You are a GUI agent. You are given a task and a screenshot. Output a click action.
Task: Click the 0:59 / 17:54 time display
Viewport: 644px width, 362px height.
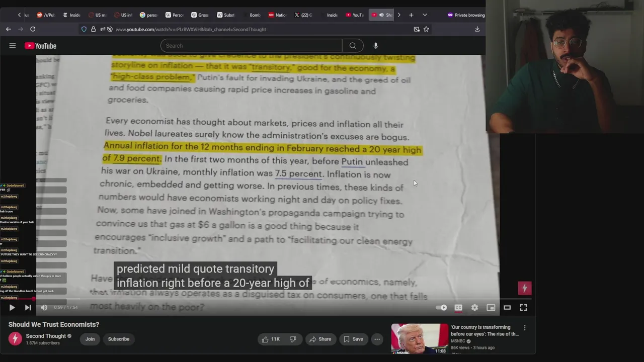(x=66, y=308)
